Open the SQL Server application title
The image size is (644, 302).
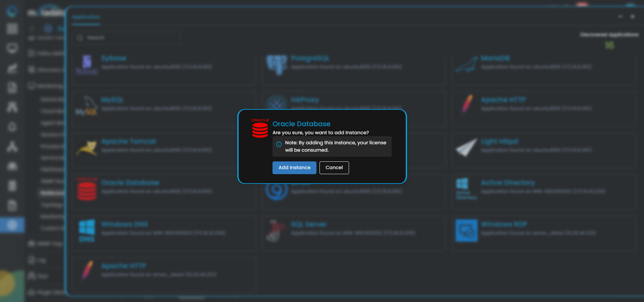coord(309,224)
